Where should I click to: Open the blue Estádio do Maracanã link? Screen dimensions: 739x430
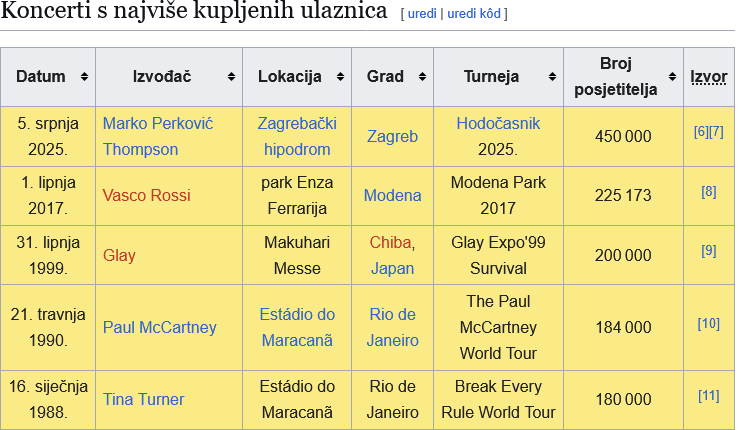click(x=297, y=327)
